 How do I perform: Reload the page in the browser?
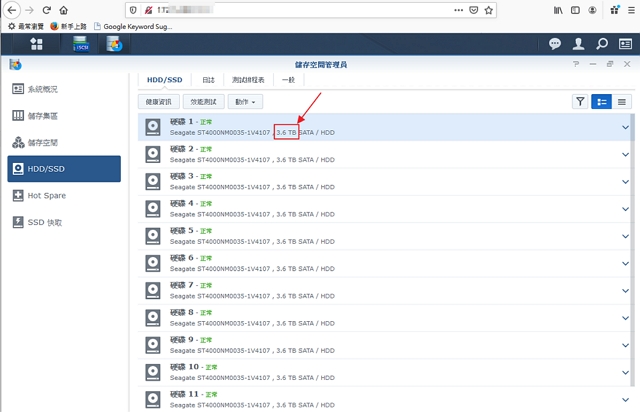click(x=47, y=10)
